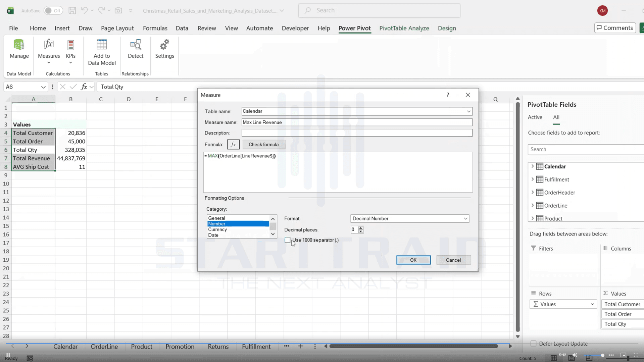
Task: Increase decimal places with the up spinner
Action: [x=361, y=228]
